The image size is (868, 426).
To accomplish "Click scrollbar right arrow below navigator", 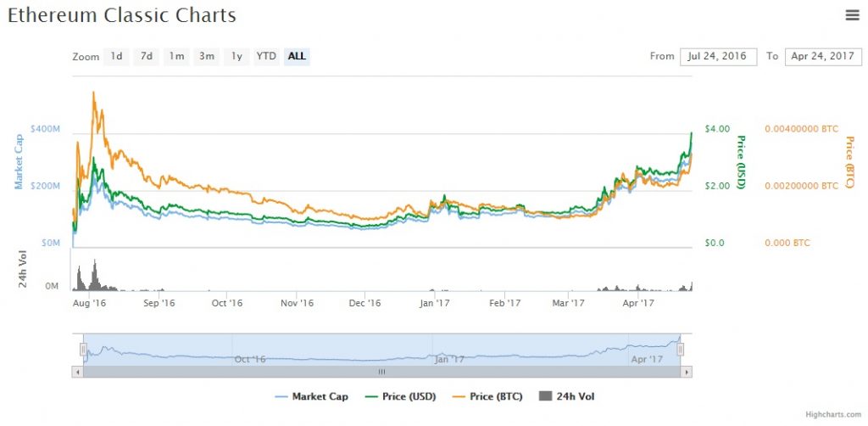I will click(687, 373).
